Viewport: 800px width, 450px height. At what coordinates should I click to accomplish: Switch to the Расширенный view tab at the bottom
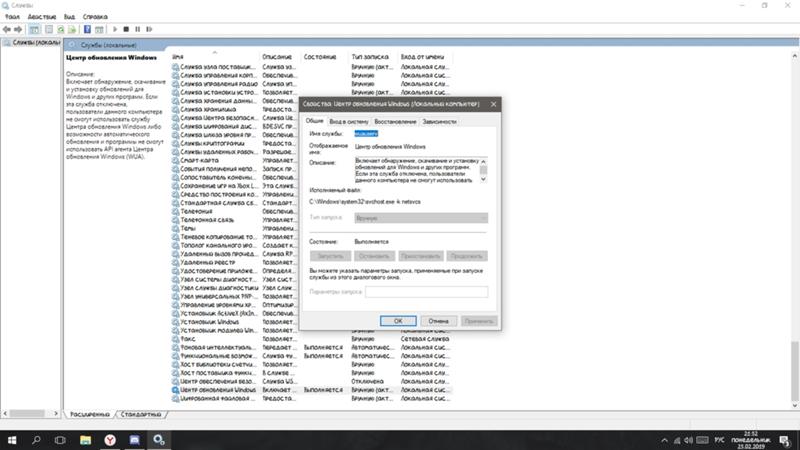89,414
